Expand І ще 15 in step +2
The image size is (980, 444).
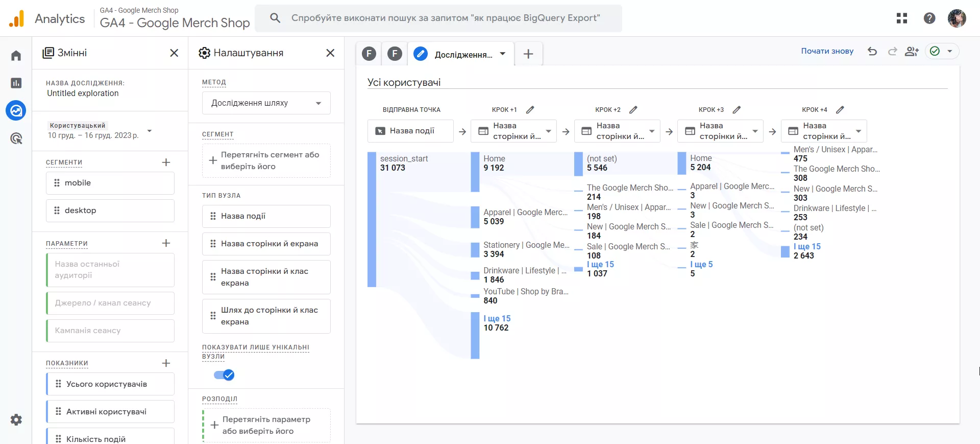[600, 264]
